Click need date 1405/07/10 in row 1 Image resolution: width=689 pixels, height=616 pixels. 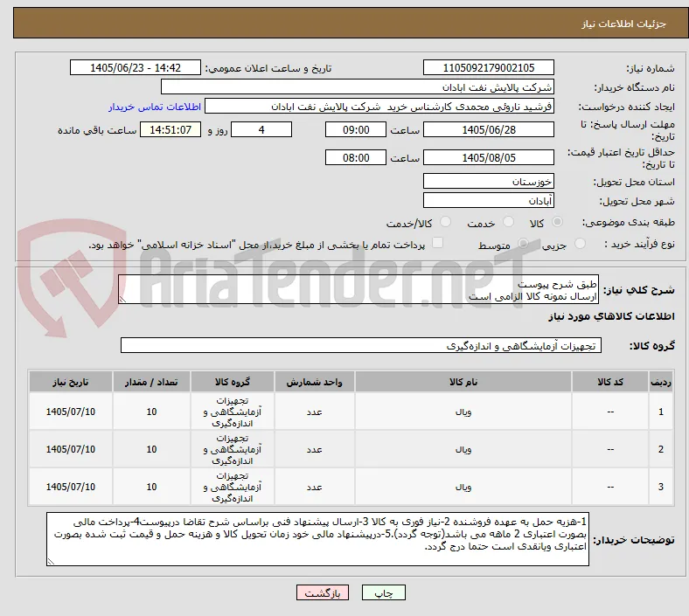click(x=71, y=412)
